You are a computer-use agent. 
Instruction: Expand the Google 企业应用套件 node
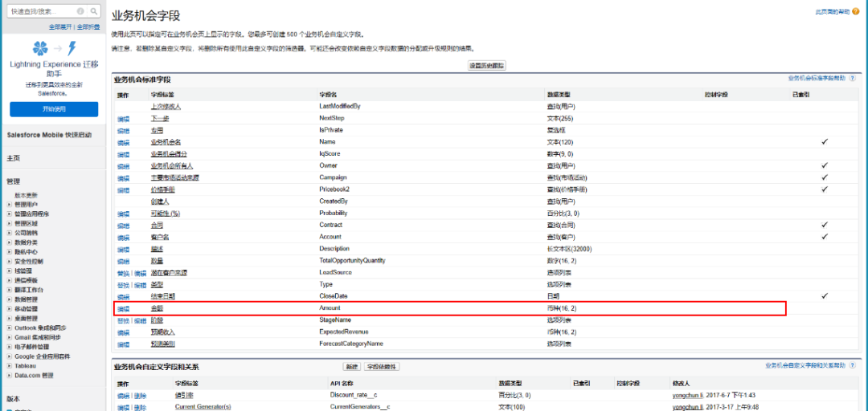pos(9,356)
